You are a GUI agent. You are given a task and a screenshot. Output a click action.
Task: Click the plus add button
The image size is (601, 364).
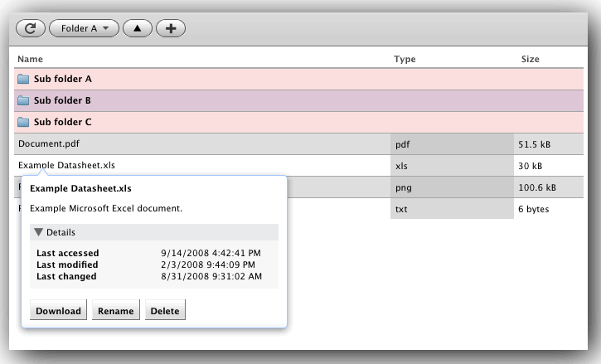[x=171, y=28]
